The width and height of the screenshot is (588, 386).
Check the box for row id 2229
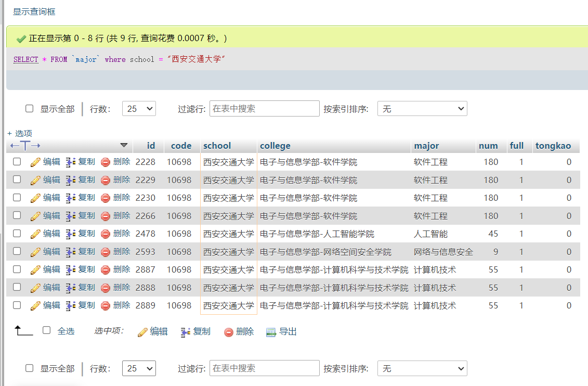pyautogui.click(x=17, y=179)
